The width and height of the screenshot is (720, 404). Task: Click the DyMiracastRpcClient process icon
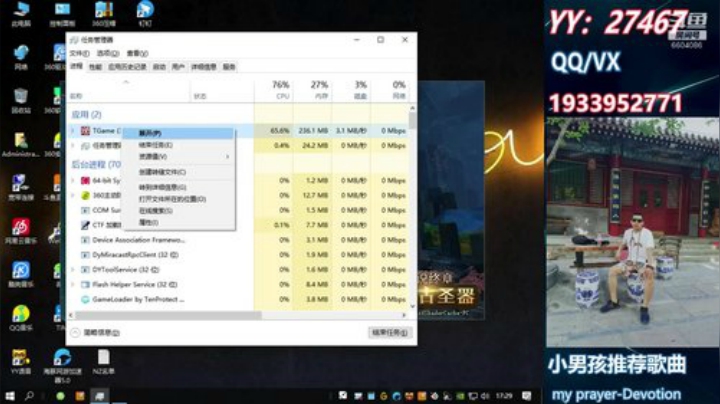pyautogui.click(x=85, y=255)
